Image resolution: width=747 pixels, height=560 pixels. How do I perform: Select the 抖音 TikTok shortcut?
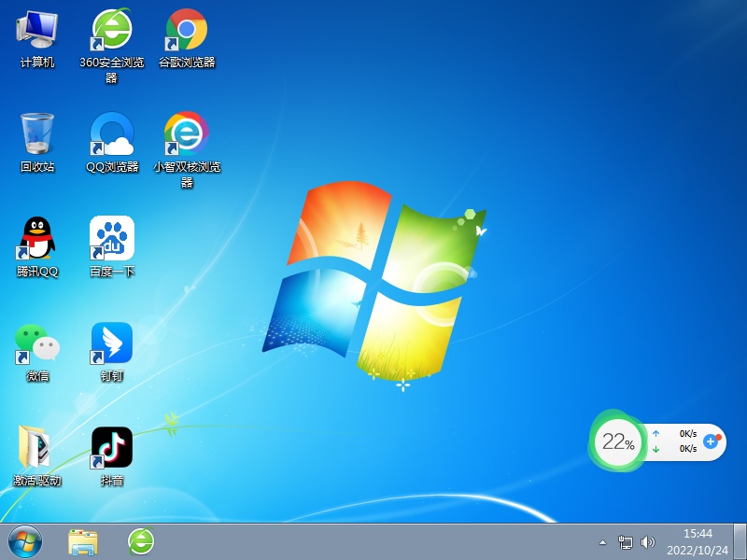(x=112, y=456)
